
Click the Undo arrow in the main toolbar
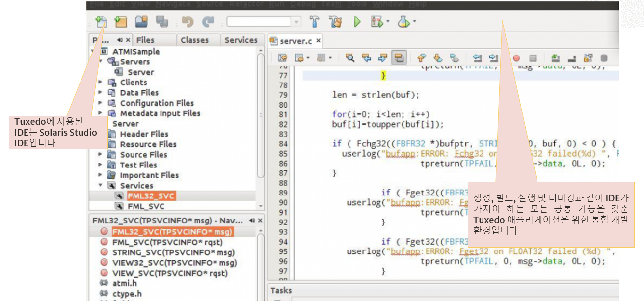[188, 22]
